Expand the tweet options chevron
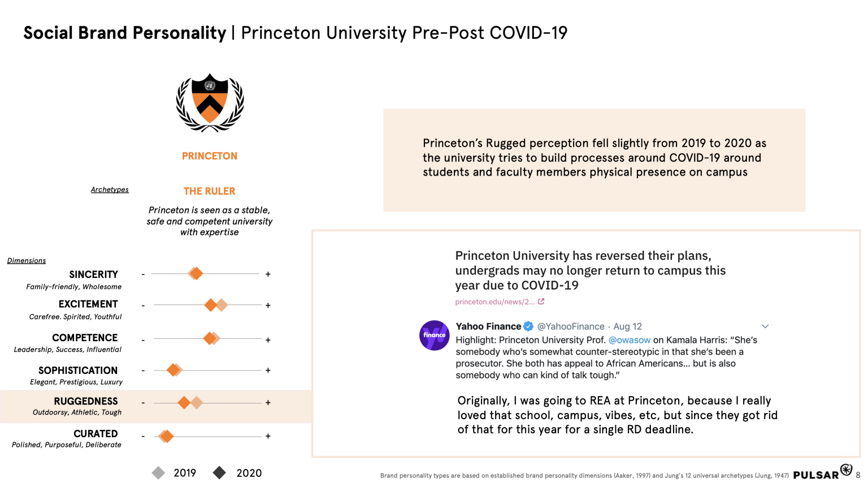The width and height of the screenshot is (868, 488). 765,326
